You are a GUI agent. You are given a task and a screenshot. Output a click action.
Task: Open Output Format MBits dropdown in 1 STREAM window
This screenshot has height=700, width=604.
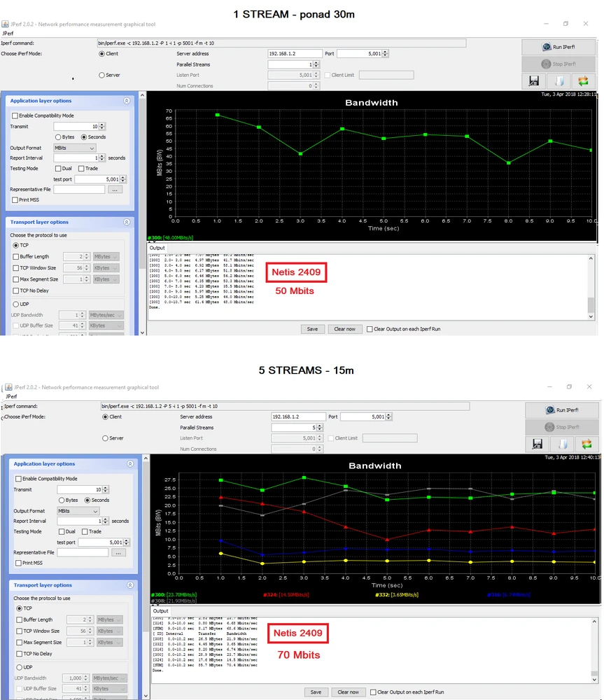74,148
